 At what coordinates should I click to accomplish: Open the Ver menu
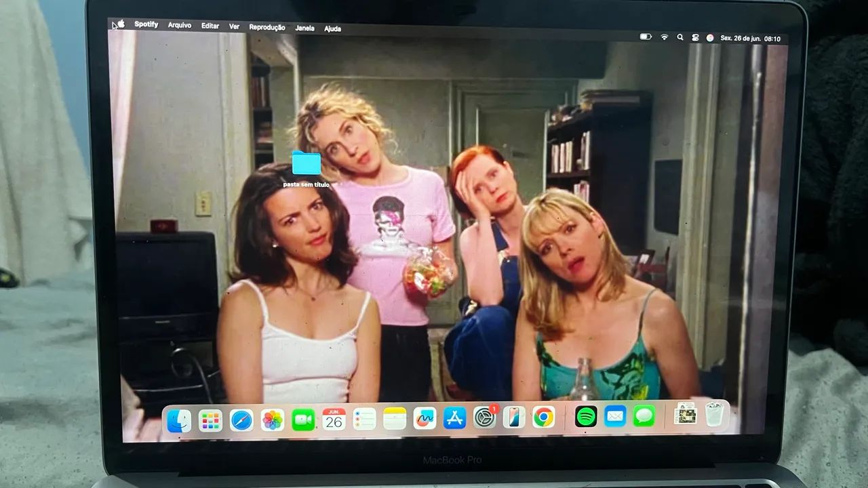pos(235,26)
